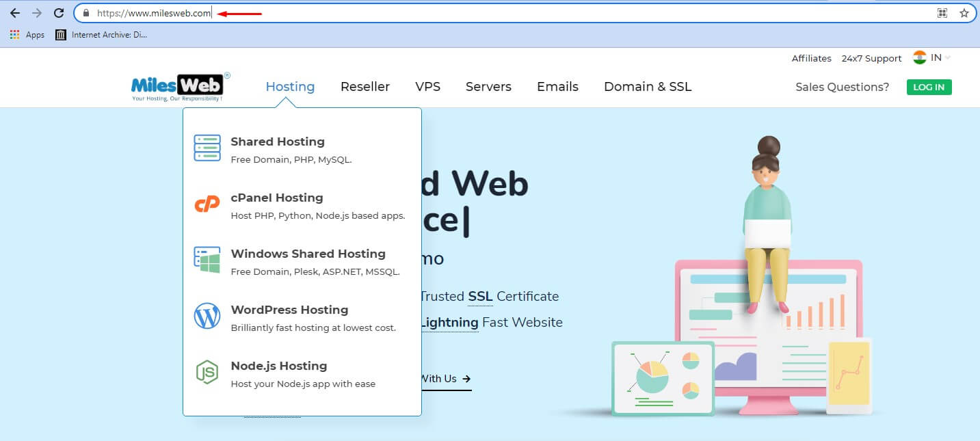The width and height of the screenshot is (980, 441).
Task: Click the MilesWeb logo
Action: [181, 87]
